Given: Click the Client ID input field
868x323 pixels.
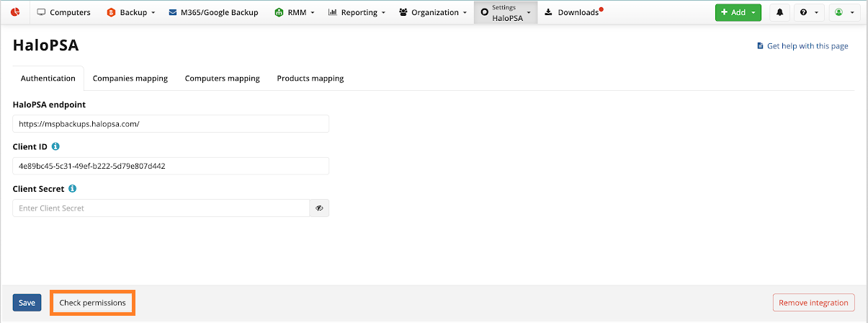Looking at the screenshot, I should 171,166.
